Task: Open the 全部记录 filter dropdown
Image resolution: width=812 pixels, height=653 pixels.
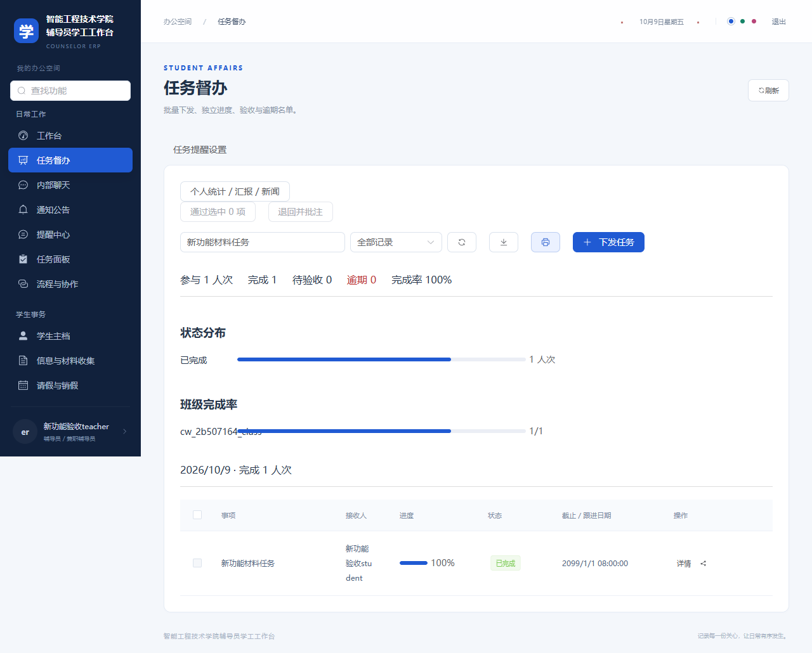Action: click(396, 242)
